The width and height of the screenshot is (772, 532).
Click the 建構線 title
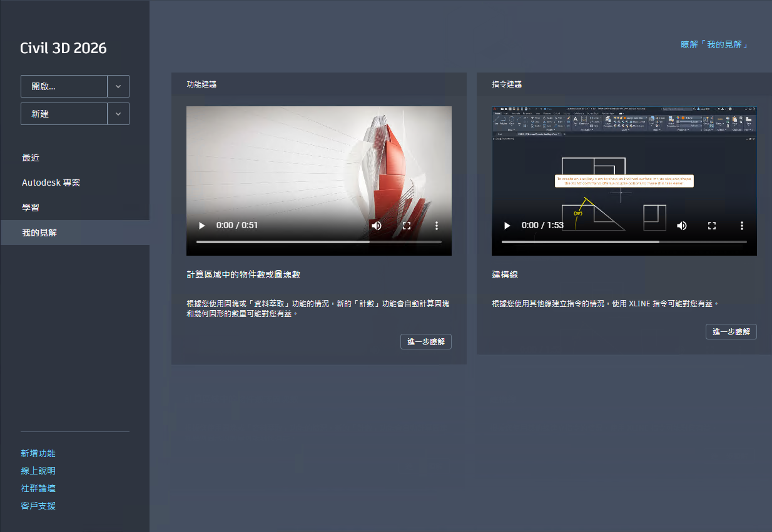tap(505, 274)
